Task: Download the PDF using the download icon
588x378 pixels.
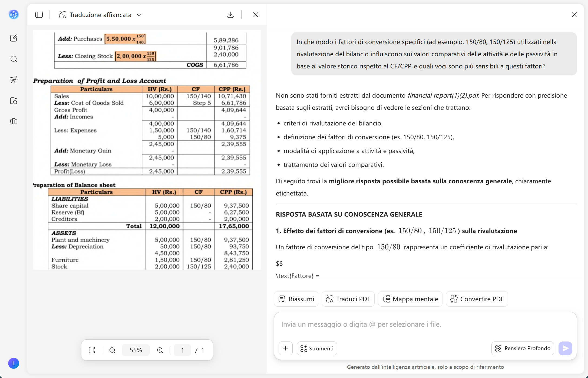Action: pos(230,15)
